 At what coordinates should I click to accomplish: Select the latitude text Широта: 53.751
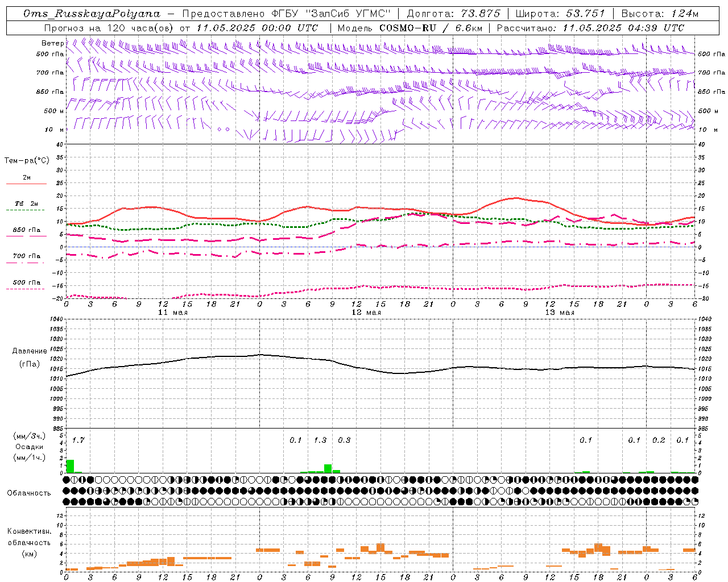pos(560,14)
